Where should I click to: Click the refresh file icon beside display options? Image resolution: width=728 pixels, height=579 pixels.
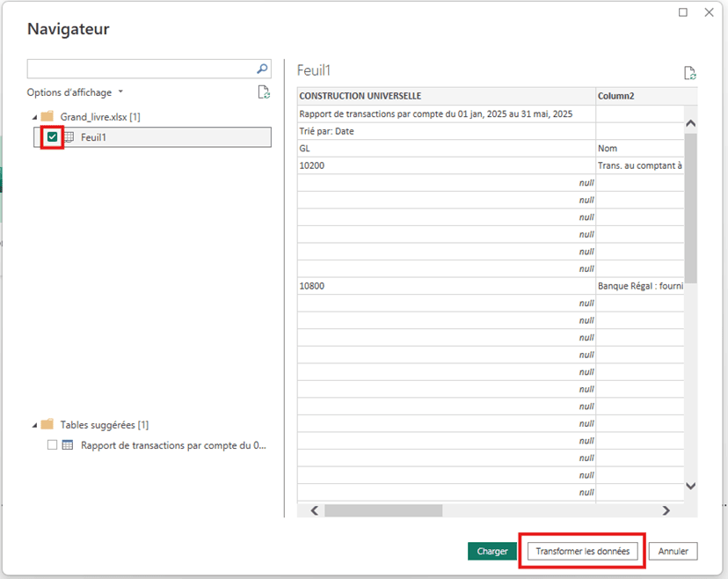263,92
